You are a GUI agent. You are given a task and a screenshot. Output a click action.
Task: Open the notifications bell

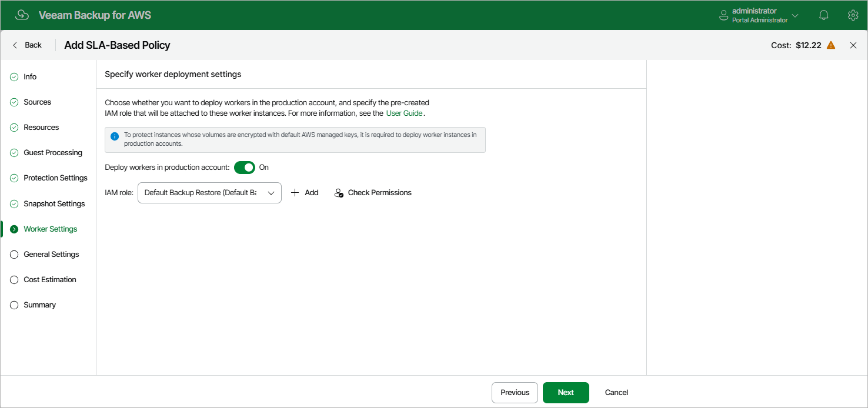click(x=824, y=15)
